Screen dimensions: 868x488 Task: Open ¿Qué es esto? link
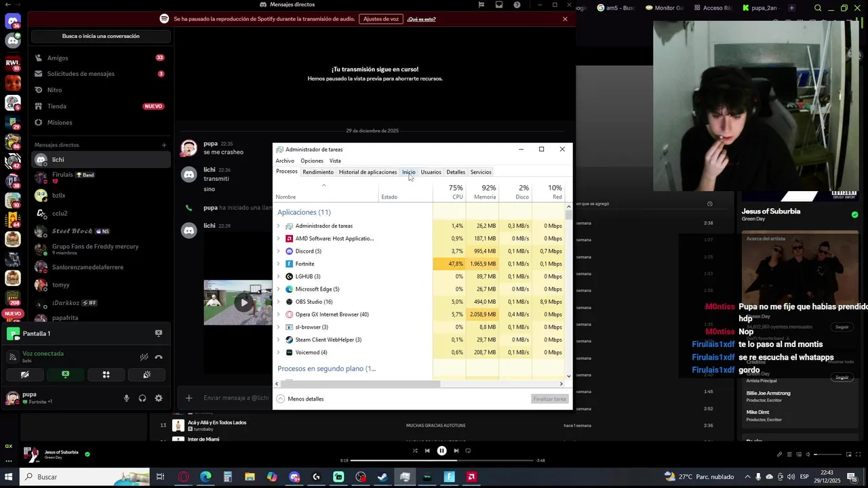(421, 19)
